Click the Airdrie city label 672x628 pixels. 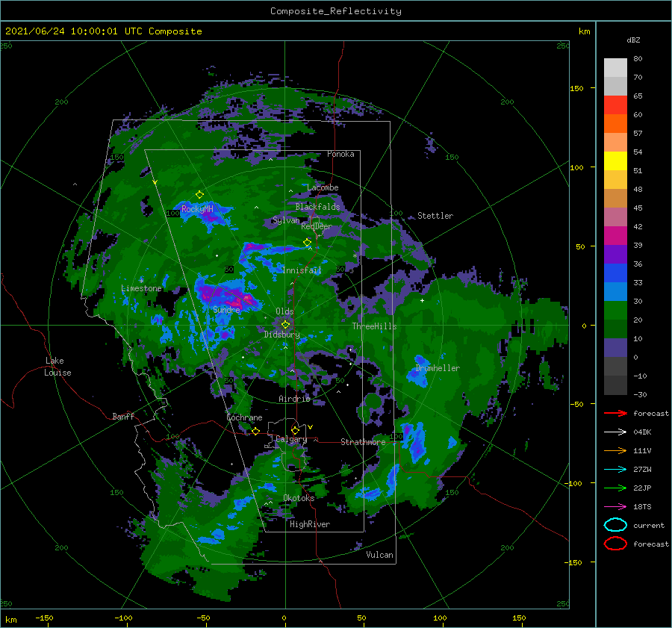[x=294, y=399]
